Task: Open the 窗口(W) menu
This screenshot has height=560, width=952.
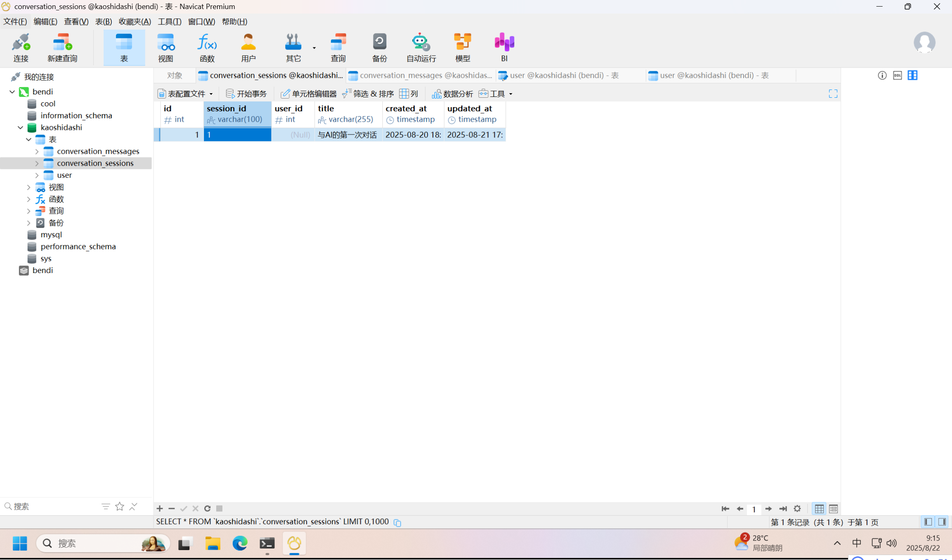Action: click(x=201, y=22)
